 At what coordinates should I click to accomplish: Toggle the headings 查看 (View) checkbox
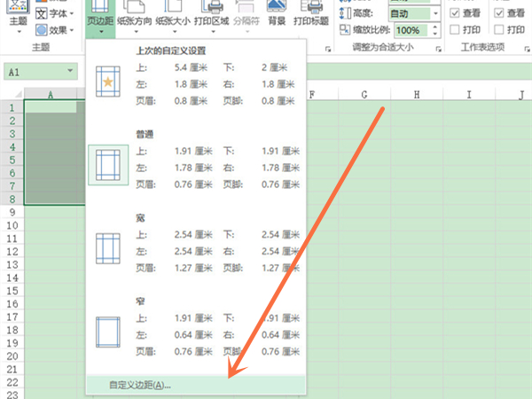coord(499,14)
